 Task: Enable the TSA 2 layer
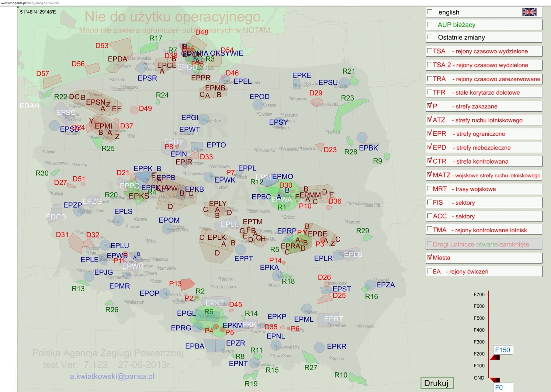[429, 64]
